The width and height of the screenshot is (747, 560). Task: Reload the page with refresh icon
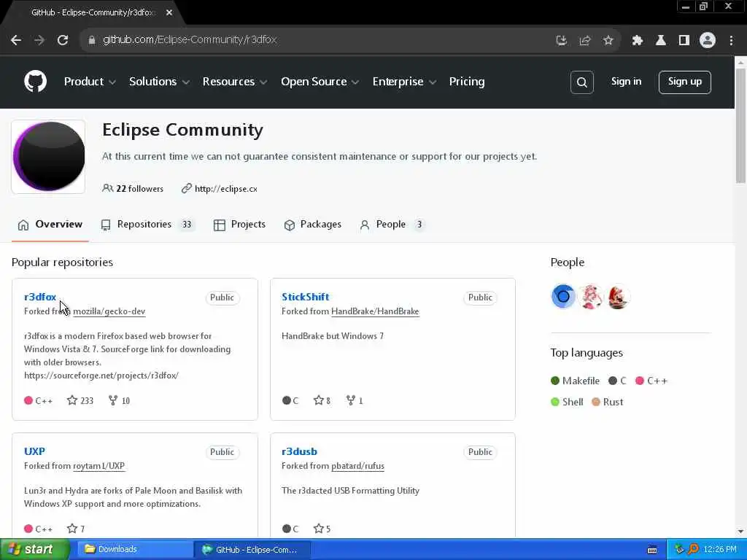tap(63, 40)
